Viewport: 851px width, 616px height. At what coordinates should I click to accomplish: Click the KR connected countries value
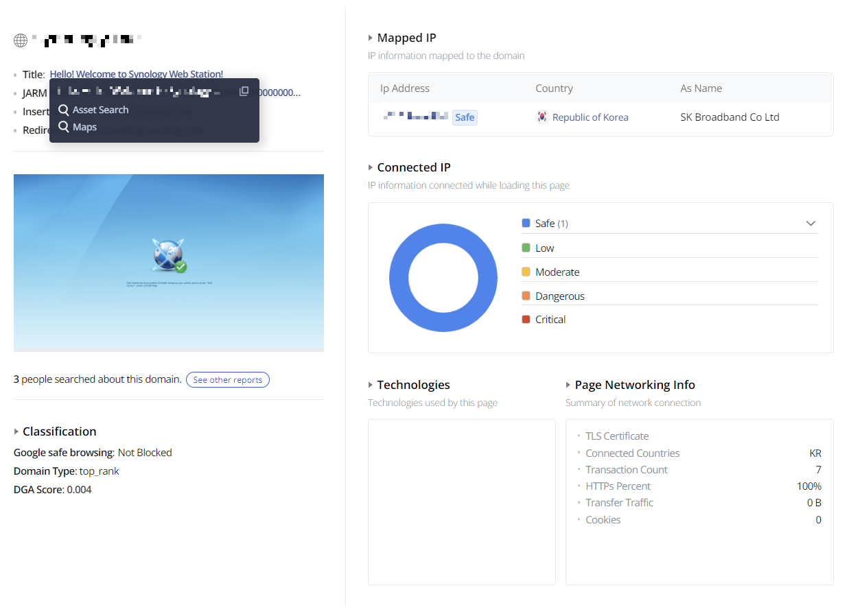(815, 453)
